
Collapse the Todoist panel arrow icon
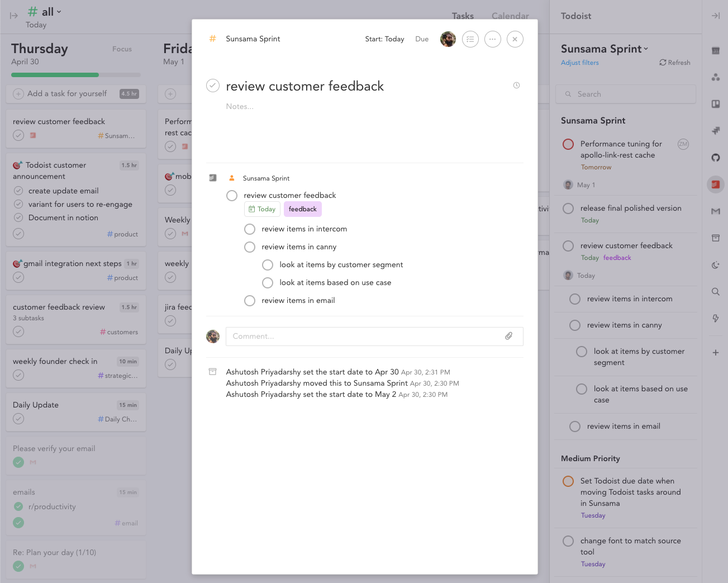715,16
